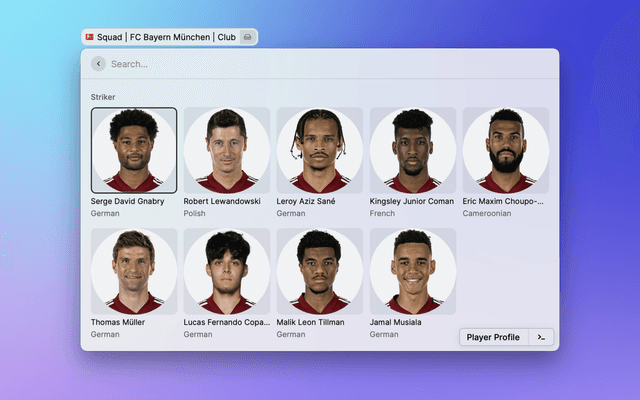This screenshot has height=400, width=640.
Task: Click the back arrow button
Action: (98, 64)
